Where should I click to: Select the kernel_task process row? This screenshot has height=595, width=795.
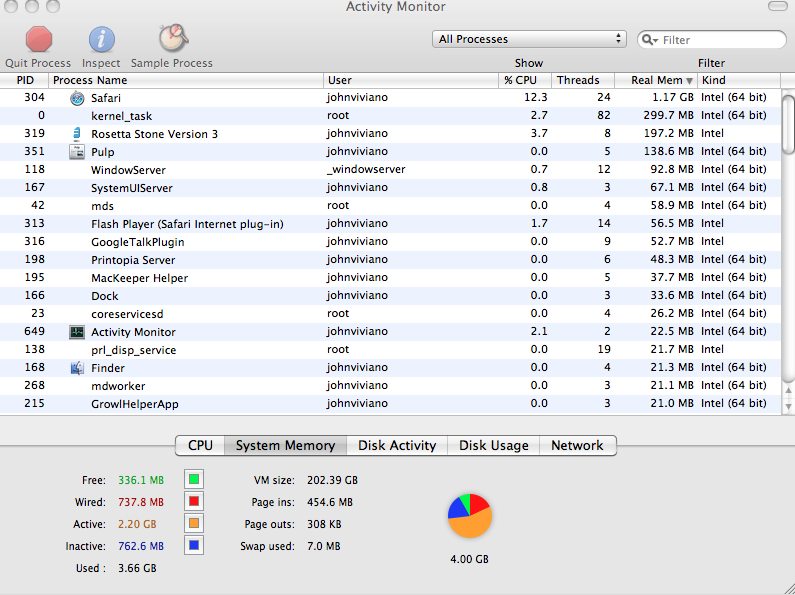pos(390,116)
